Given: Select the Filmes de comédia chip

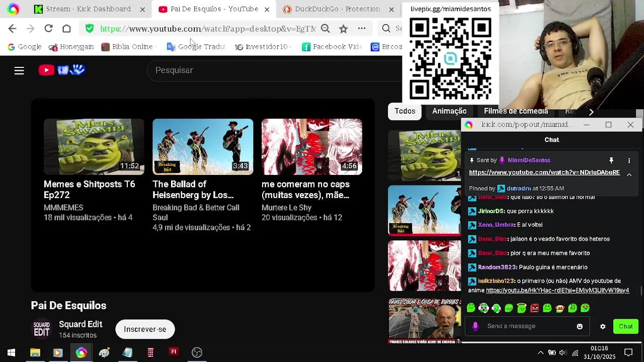Looking at the screenshot, I should coord(516,111).
